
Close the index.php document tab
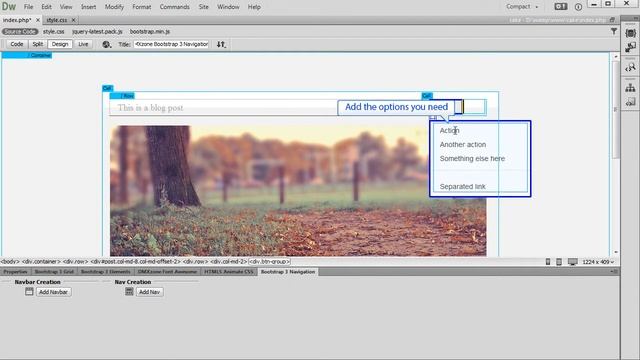(x=38, y=20)
